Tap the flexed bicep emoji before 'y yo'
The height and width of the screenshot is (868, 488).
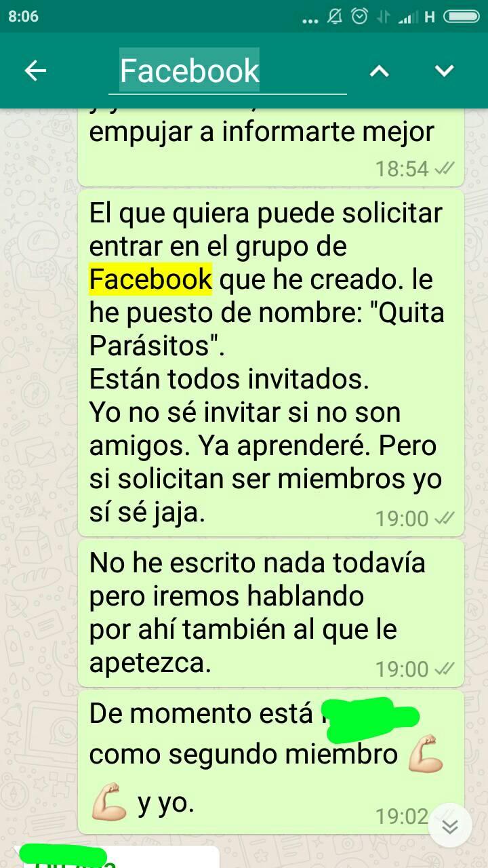coord(108,803)
